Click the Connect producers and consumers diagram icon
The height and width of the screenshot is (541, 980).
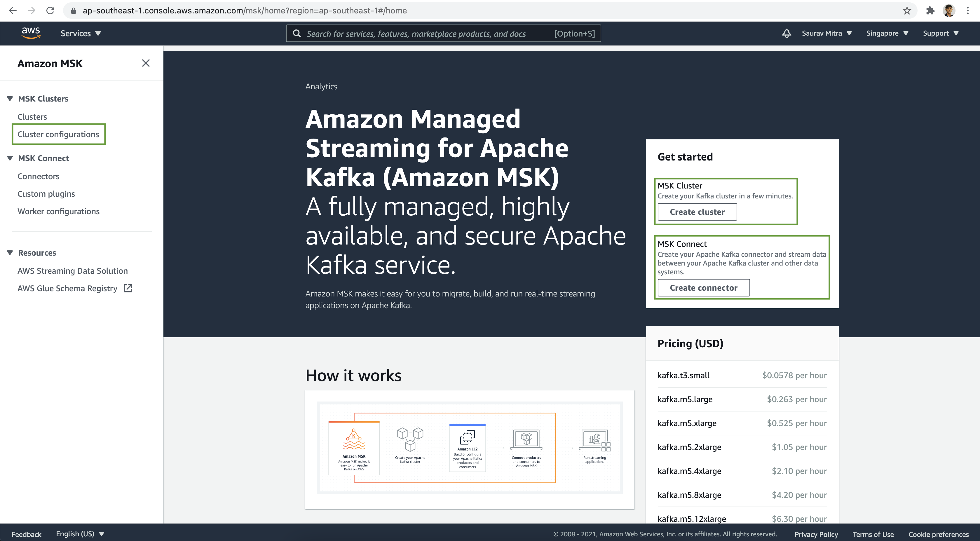(526, 440)
